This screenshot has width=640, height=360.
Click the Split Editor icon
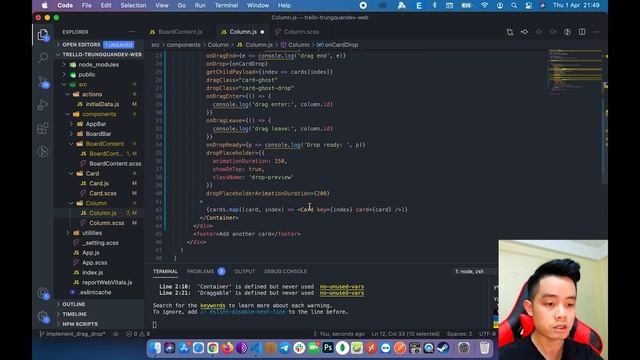582,32
